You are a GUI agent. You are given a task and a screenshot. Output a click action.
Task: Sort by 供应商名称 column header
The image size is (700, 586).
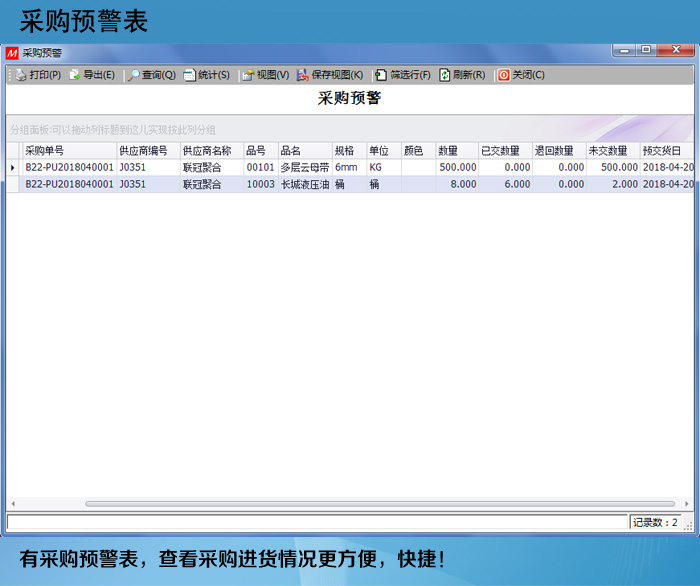coord(212,151)
